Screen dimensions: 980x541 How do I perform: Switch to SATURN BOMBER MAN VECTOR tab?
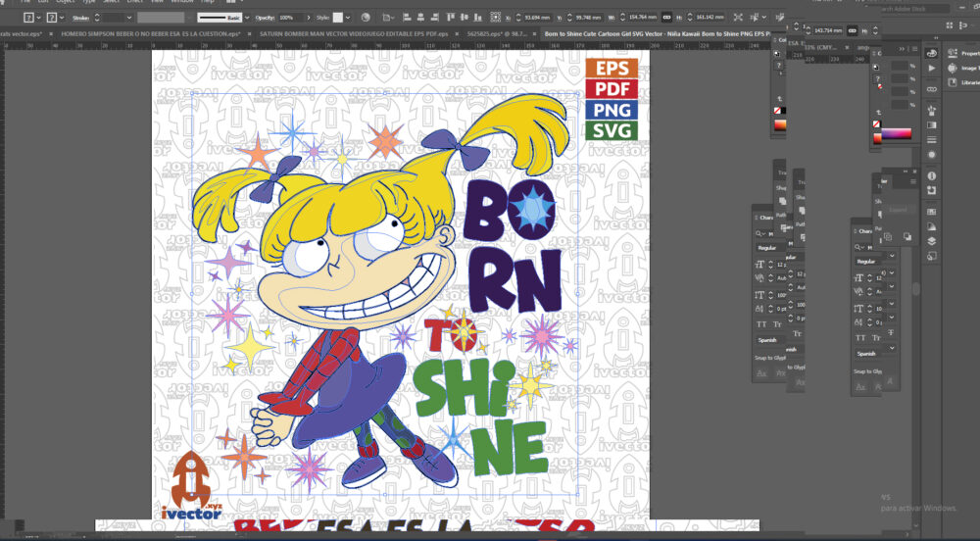click(x=354, y=33)
